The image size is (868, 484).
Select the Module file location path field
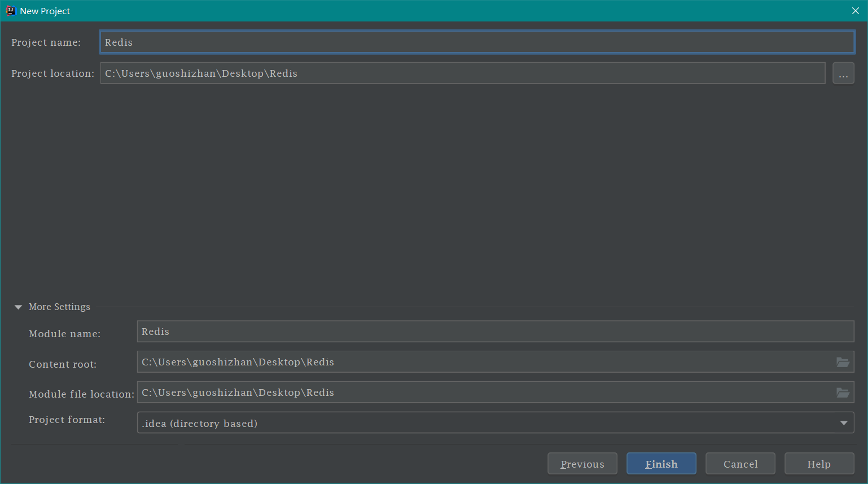[485, 393]
